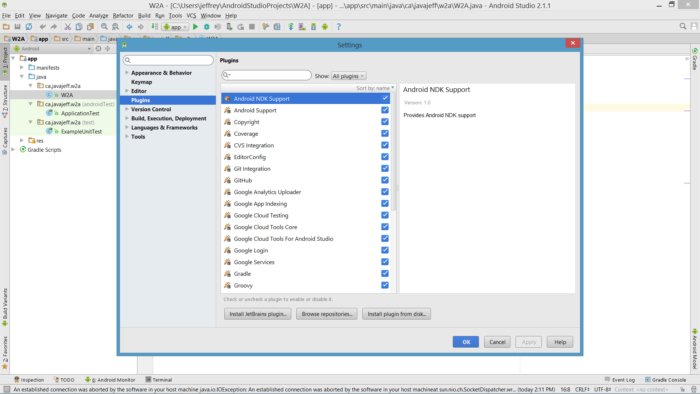
Task: Click the green Run app icon
Action: (x=195, y=27)
